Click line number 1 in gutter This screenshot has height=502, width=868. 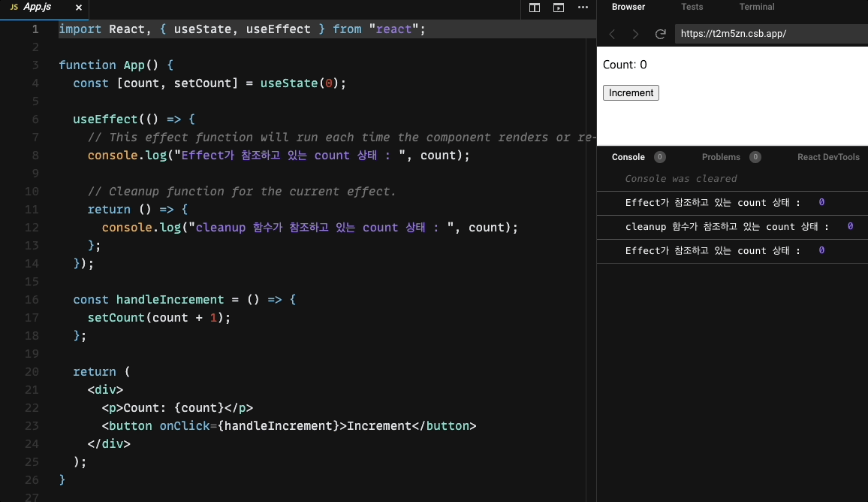35,29
